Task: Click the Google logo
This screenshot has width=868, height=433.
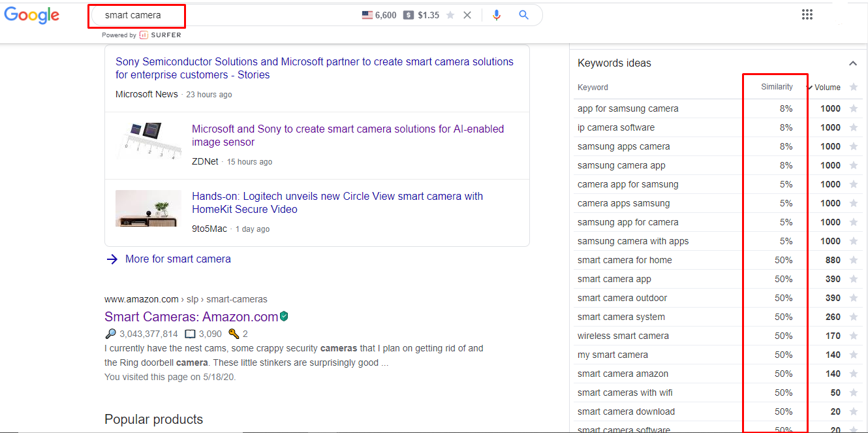Action: click(x=31, y=16)
